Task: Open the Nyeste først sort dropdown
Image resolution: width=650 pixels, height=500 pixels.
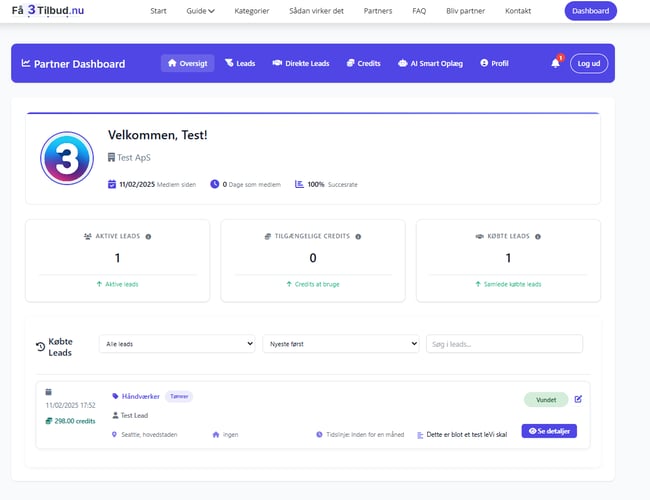Action: pyautogui.click(x=341, y=344)
